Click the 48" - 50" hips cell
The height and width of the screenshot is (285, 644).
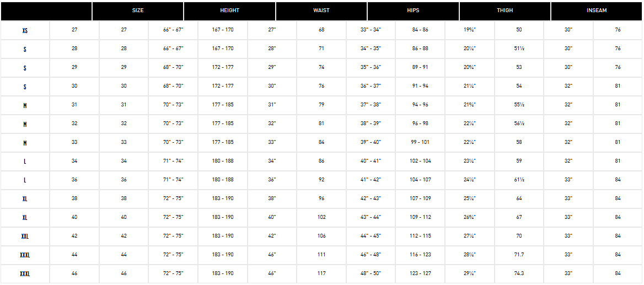pos(371,273)
